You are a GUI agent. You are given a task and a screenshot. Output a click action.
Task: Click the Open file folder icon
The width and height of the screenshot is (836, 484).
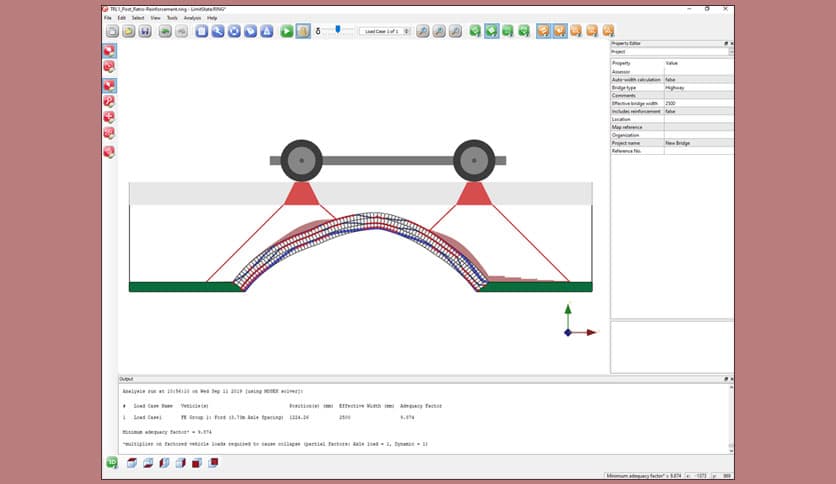coord(128,31)
